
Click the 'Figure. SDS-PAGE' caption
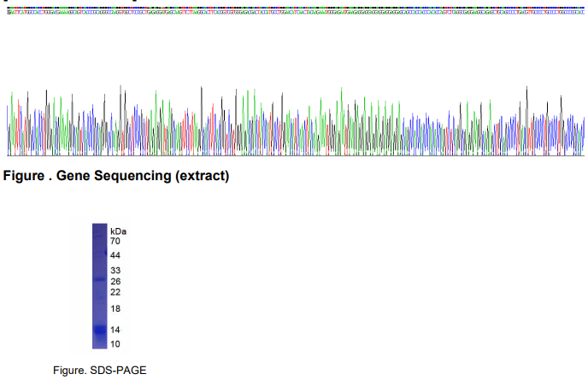pos(100,371)
